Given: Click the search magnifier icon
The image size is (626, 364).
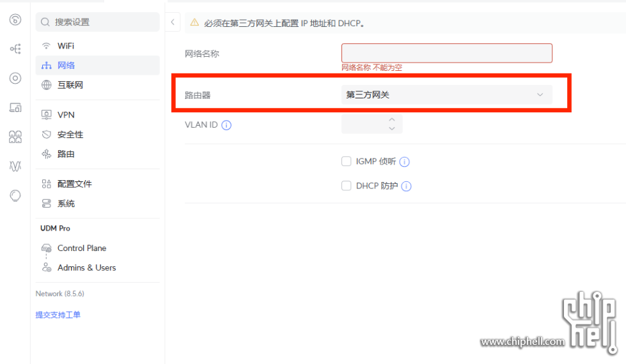Looking at the screenshot, I should pyautogui.click(x=45, y=22).
